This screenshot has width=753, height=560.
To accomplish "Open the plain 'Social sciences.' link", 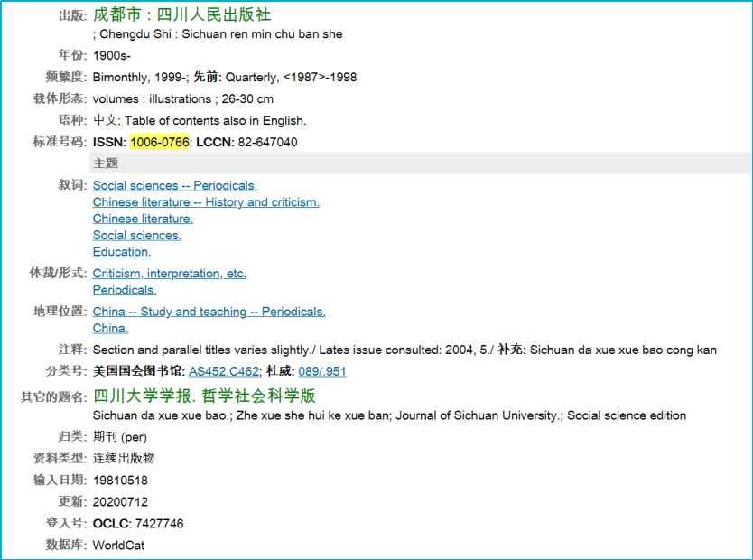I will pyautogui.click(x=137, y=236).
